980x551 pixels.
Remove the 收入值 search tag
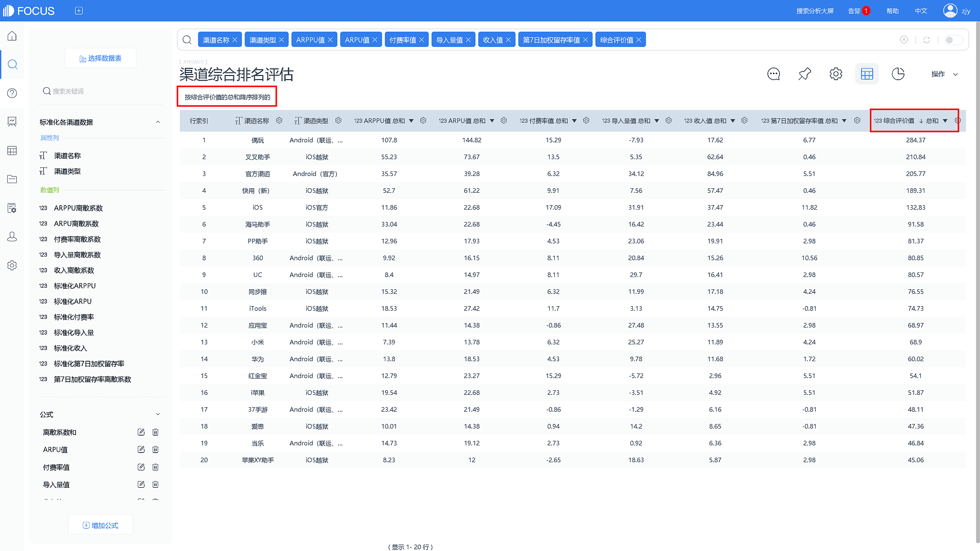coord(508,40)
